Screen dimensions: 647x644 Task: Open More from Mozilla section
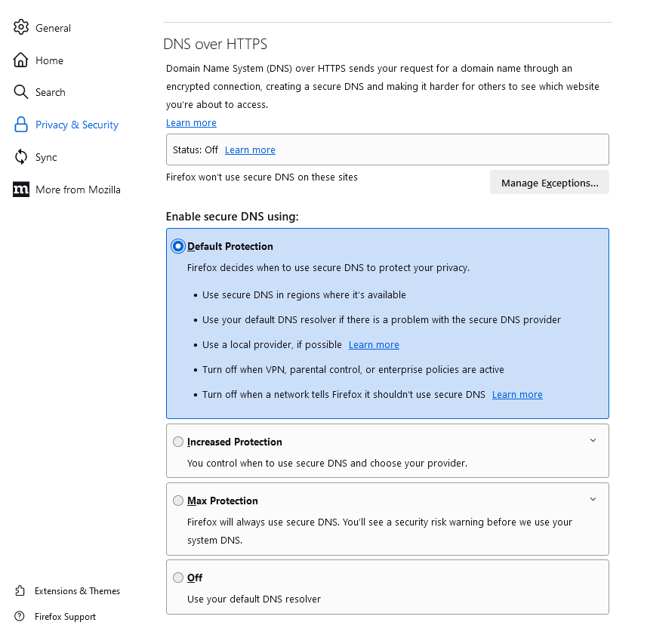click(78, 190)
